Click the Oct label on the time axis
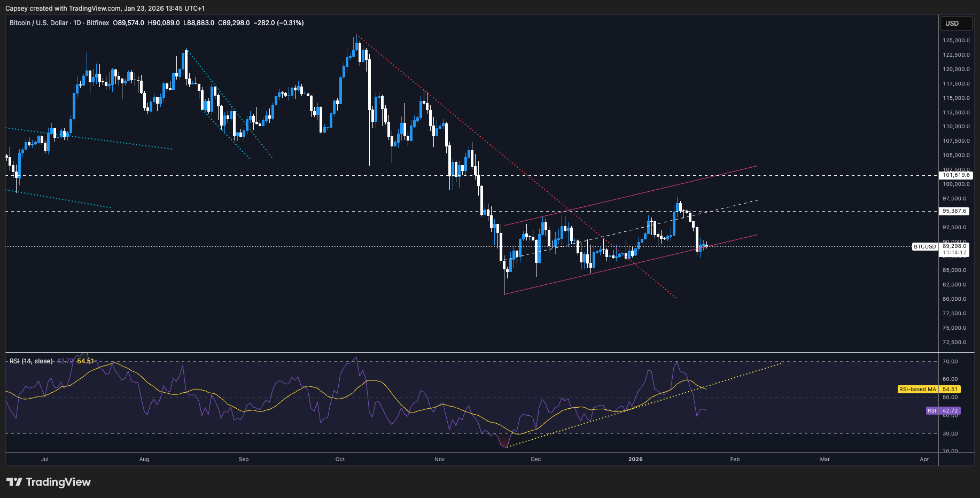 tap(340, 460)
